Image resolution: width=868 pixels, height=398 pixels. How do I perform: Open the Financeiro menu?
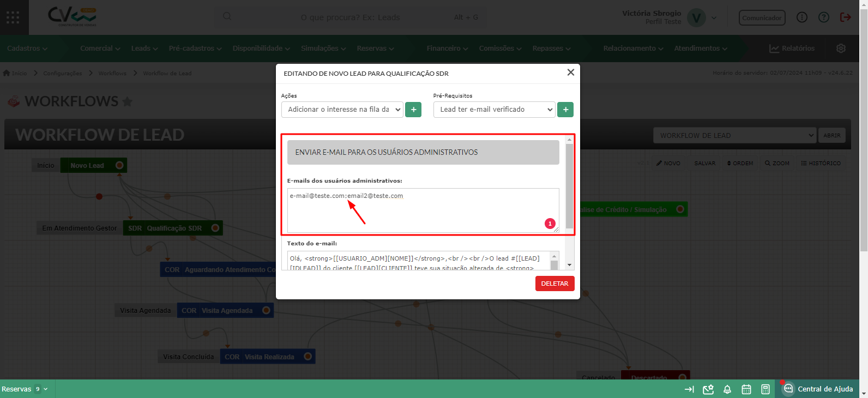pyautogui.click(x=447, y=49)
